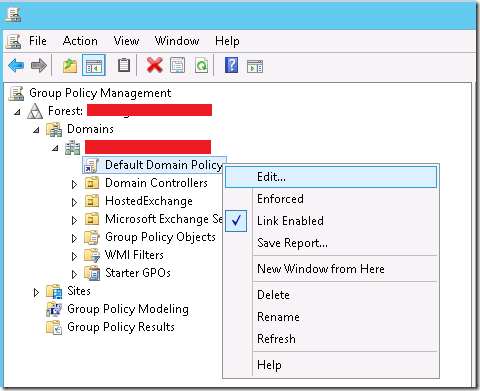This screenshot has height=391, width=480.
Task: Click the Domain Controllers OU folder icon
Action: pyautogui.click(x=92, y=183)
